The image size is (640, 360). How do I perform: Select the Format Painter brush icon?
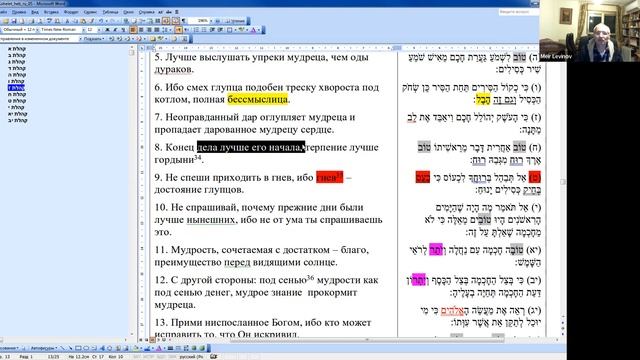pos(92,21)
